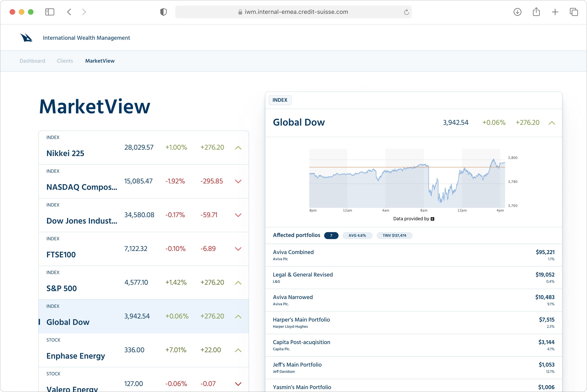This screenshot has width=587, height=392.
Task: Switch to the Dashboard tab
Action: 32,61
